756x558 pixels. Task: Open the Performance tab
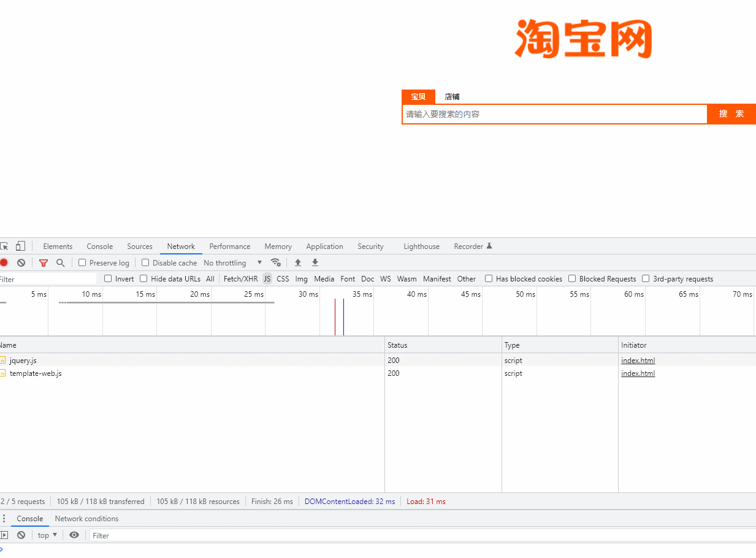[230, 247]
